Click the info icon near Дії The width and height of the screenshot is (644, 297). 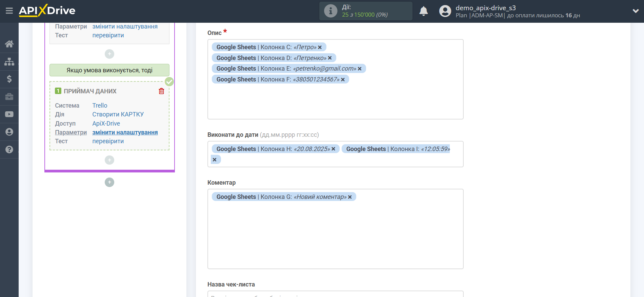pyautogui.click(x=330, y=11)
